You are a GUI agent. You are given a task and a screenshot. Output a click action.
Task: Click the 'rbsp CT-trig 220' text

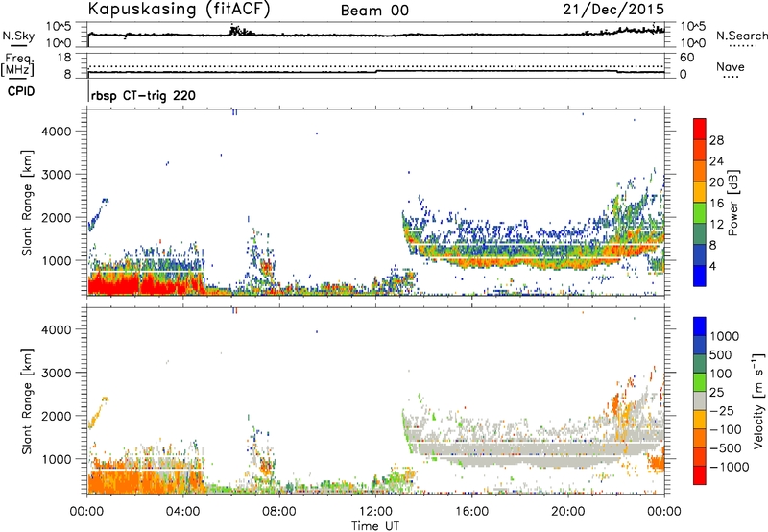(143, 95)
